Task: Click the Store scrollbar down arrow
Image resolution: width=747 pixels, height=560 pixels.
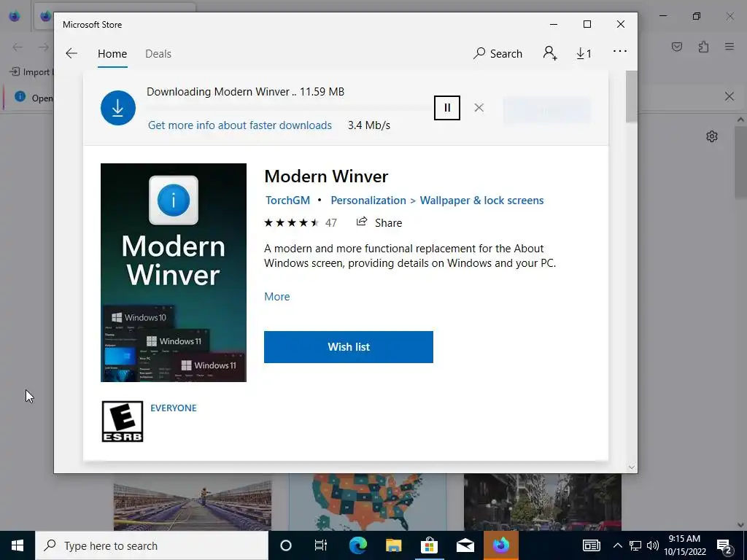Action: pos(632,467)
